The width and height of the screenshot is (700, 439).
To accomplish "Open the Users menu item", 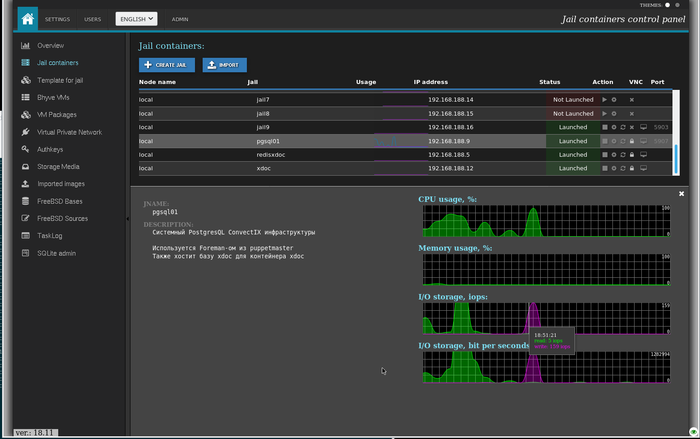I will tap(93, 19).
